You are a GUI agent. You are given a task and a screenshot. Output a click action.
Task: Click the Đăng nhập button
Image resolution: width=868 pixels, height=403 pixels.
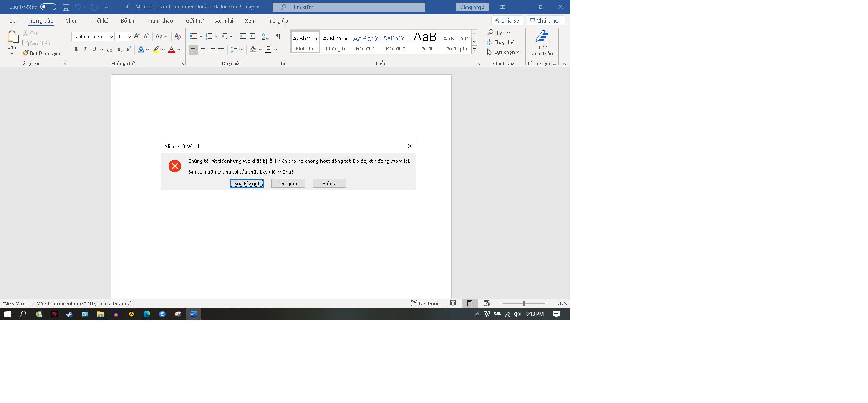[472, 7]
